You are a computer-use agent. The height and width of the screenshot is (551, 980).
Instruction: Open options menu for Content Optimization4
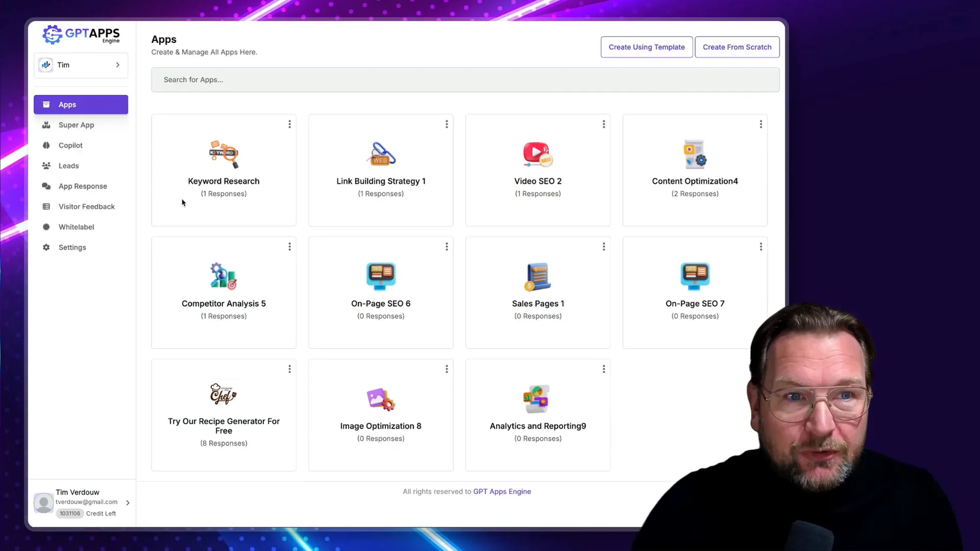click(761, 124)
